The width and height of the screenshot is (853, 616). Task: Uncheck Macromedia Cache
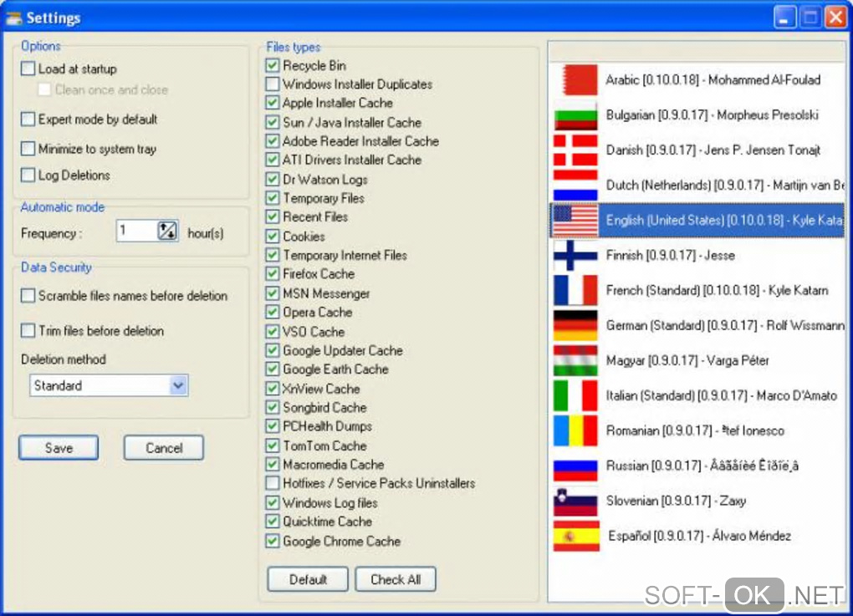coord(273,465)
